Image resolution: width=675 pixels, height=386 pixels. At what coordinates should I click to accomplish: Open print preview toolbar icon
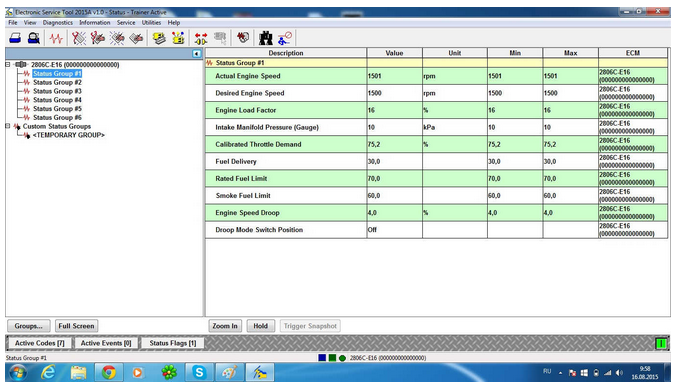(34, 38)
